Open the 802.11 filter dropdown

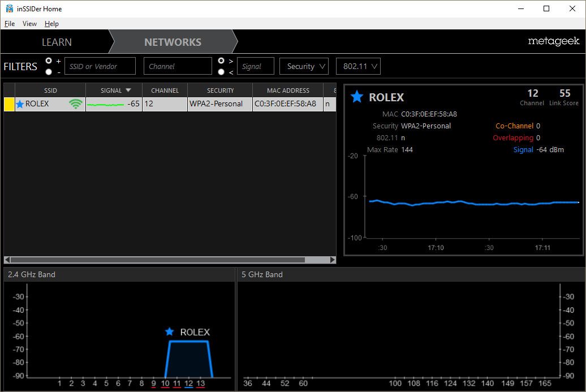pyautogui.click(x=358, y=66)
